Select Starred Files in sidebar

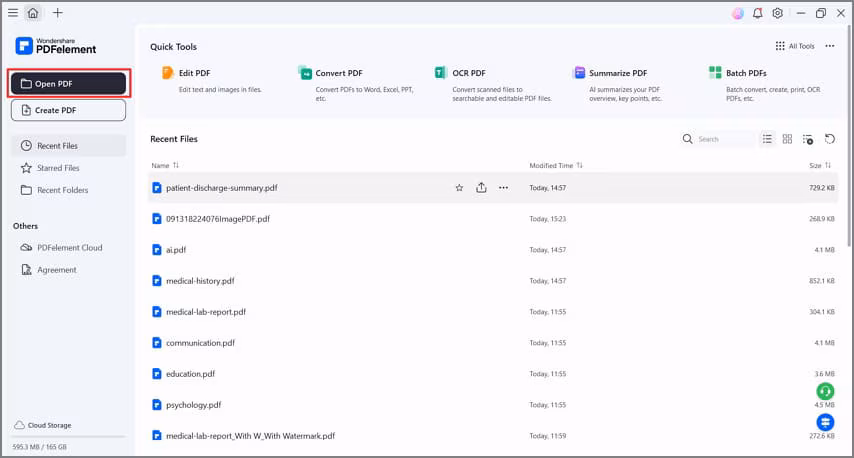coord(69,168)
